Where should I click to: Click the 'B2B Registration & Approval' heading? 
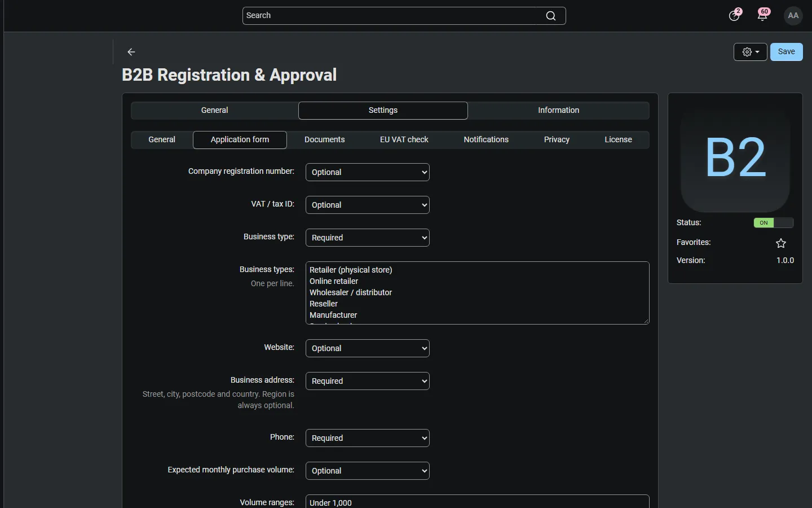pos(230,75)
